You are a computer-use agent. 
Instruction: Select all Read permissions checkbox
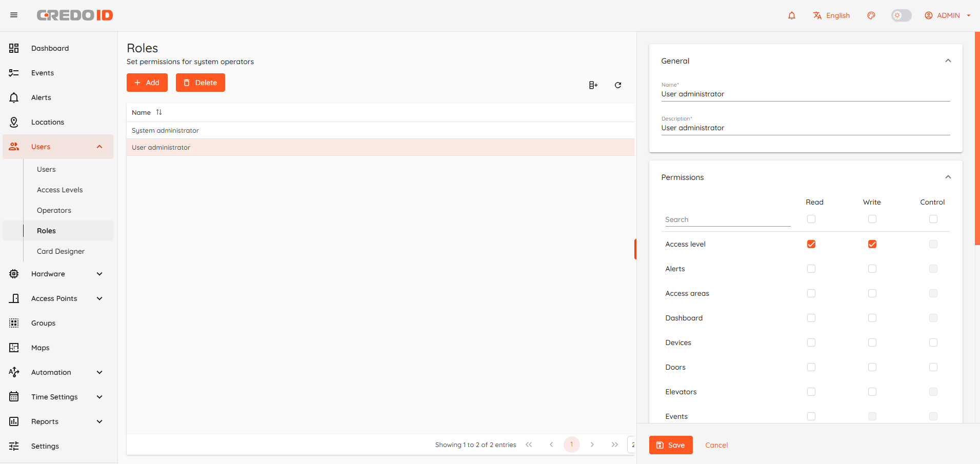(811, 219)
